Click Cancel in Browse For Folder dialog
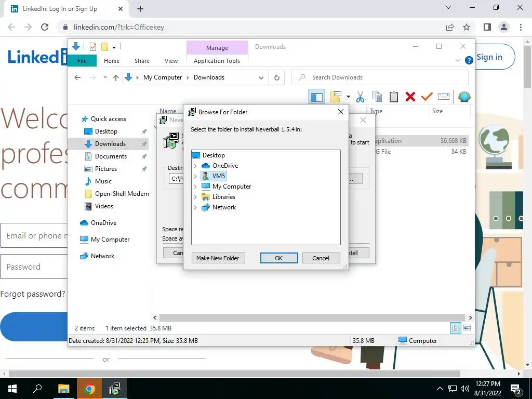532x399 pixels. point(321,258)
